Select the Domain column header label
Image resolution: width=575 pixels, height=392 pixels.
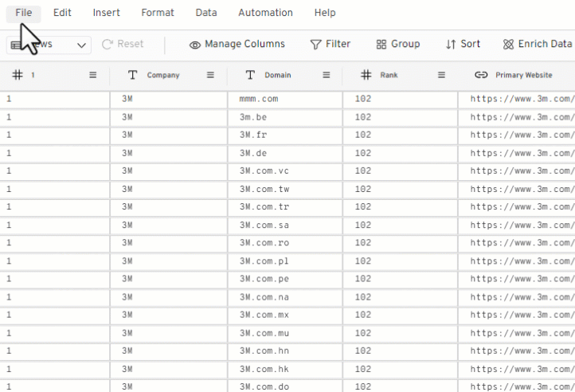[x=278, y=75]
